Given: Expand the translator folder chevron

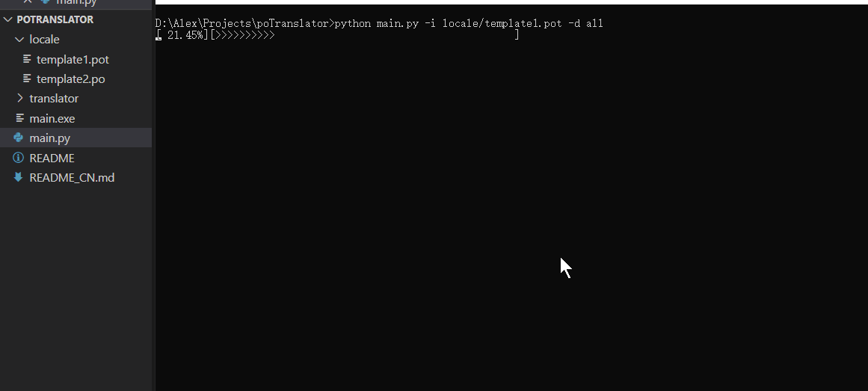Looking at the screenshot, I should click(x=20, y=98).
